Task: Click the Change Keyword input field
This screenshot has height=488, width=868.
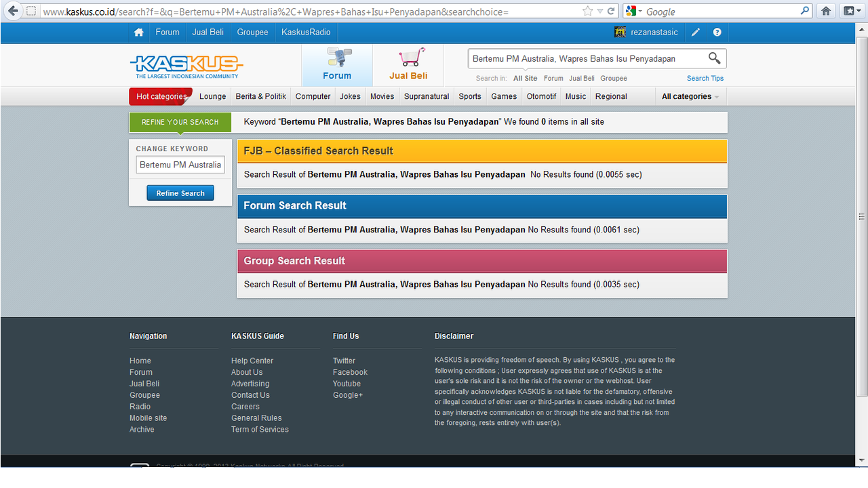Action: click(x=180, y=165)
